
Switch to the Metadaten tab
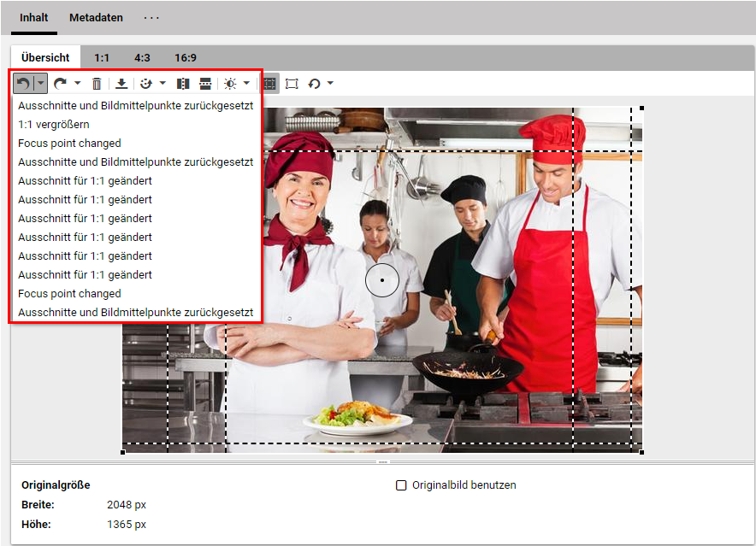click(96, 18)
